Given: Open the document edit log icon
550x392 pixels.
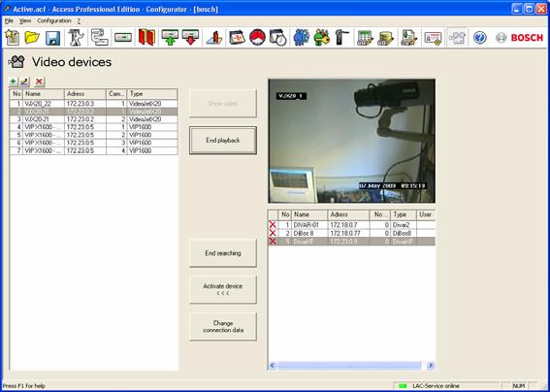Looking at the screenshot, I should coord(409,37).
